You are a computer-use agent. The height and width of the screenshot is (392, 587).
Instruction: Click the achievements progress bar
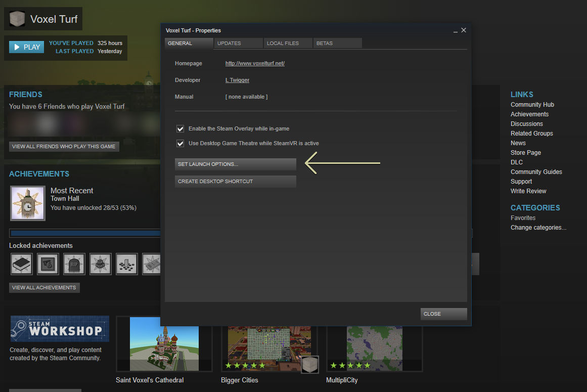(x=84, y=233)
